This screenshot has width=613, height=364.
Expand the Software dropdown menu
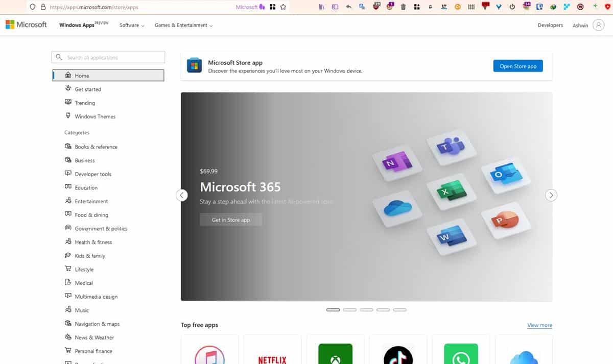tap(131, 25)
